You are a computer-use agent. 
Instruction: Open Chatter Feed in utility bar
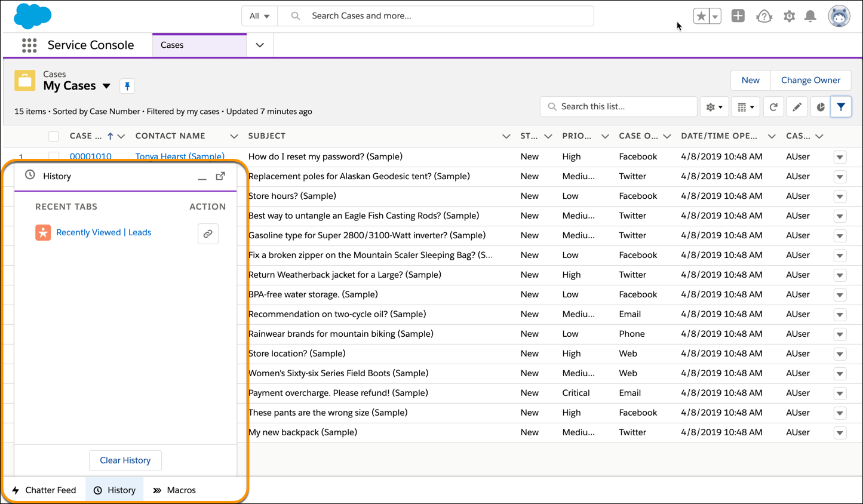[44, 490]
